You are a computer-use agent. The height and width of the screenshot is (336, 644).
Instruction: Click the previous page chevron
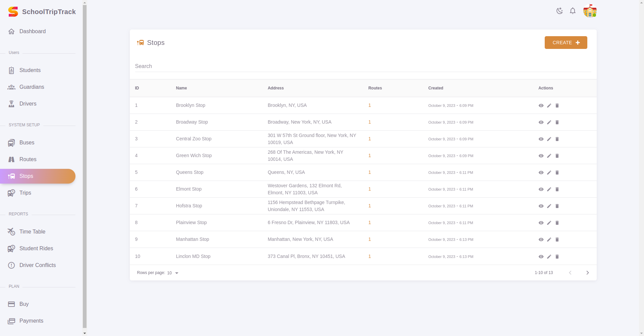pos(570,273)
